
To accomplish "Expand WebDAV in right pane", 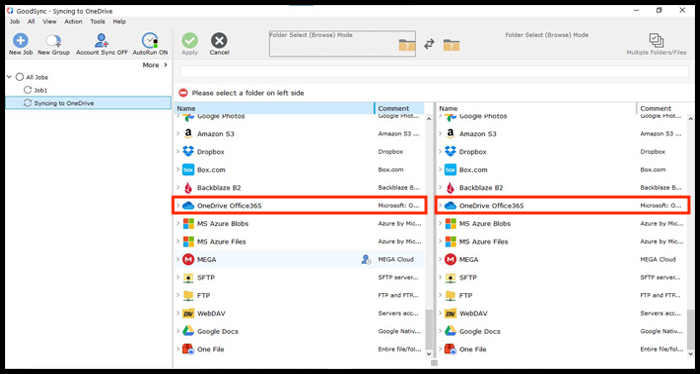I will click(440, 313).
